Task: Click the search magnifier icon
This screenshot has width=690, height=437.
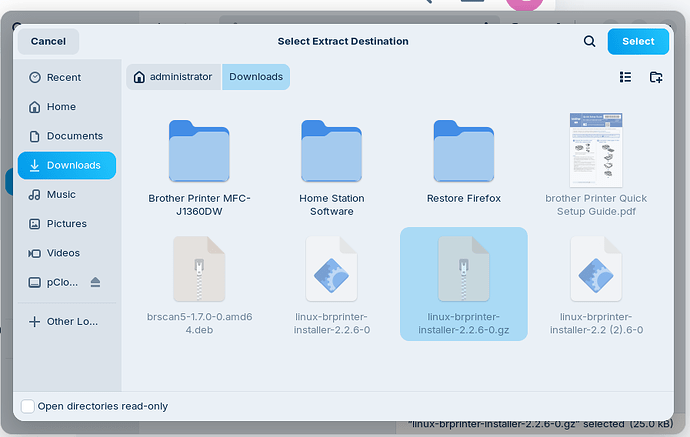Action: coord(589,41)
